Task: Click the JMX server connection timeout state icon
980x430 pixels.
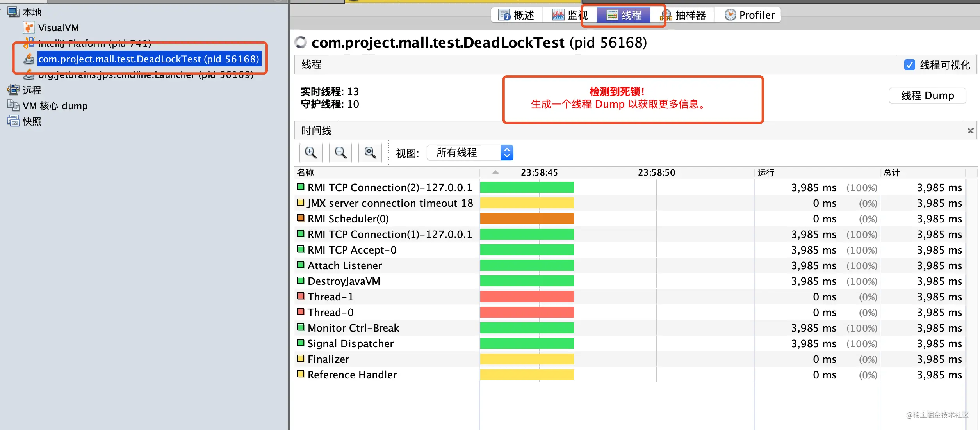Action: (x=301, y=203)
